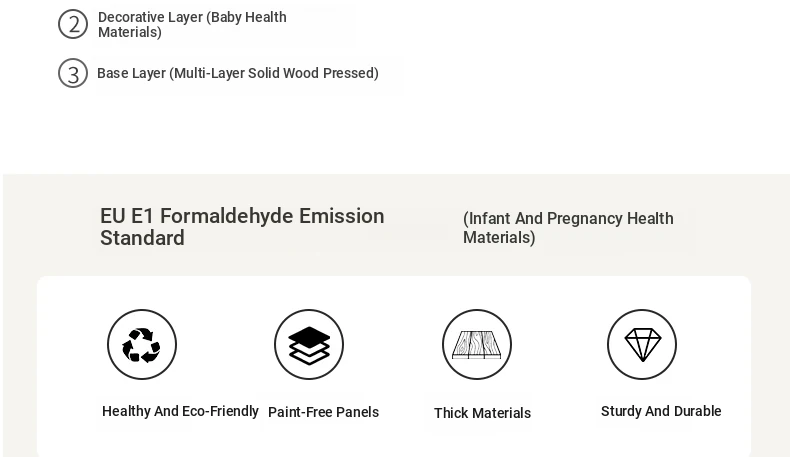
Task: Click the EU E1 Formaldehyde Emission Standard heading
Action: [x=242, y=227]
